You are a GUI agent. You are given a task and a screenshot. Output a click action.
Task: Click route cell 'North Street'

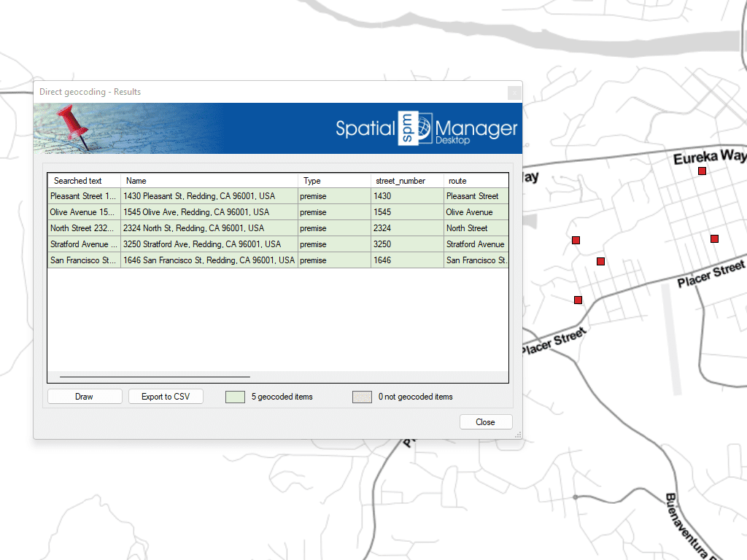[x=476, y=228]
